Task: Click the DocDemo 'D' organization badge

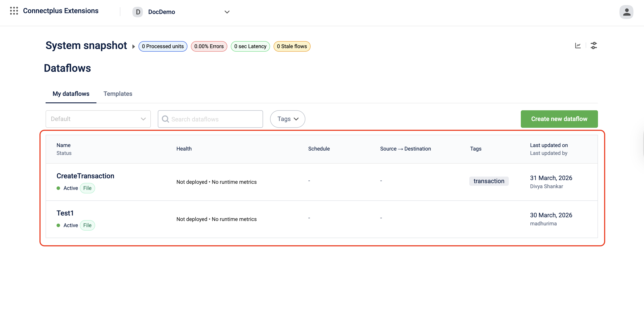Action: pyautogui.click(x=137, y=12)
